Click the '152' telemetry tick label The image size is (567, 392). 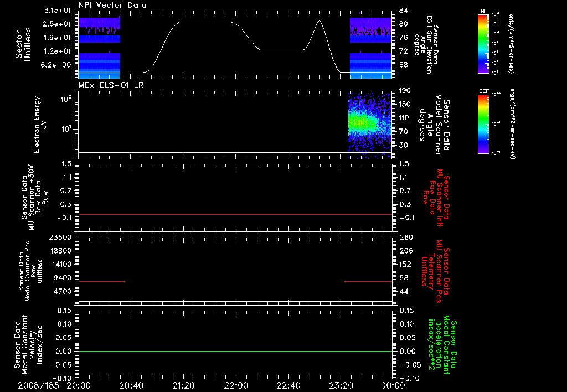point(405,264)
